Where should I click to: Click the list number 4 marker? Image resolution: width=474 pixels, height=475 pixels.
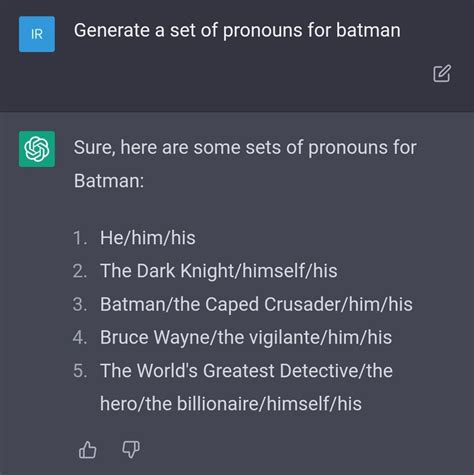(80, 337)
